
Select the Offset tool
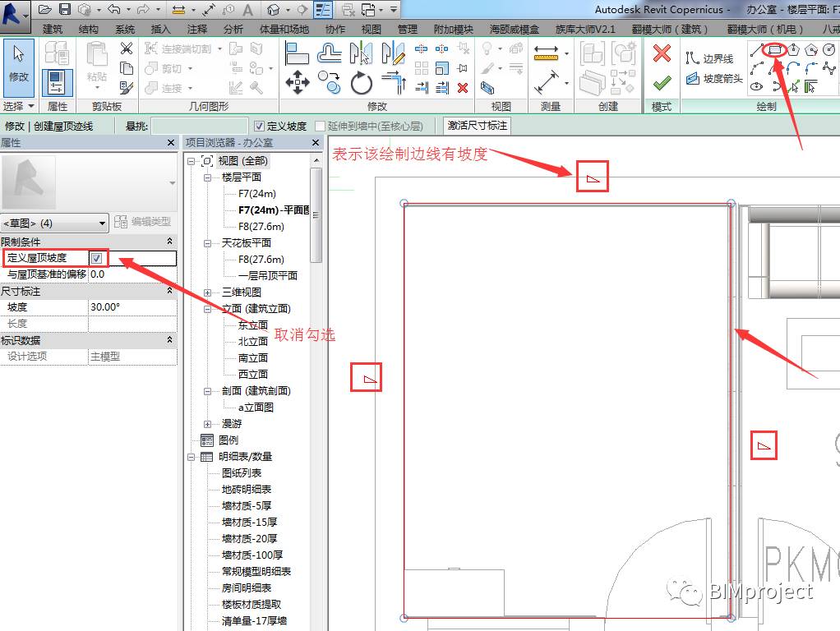pos(329,53)
